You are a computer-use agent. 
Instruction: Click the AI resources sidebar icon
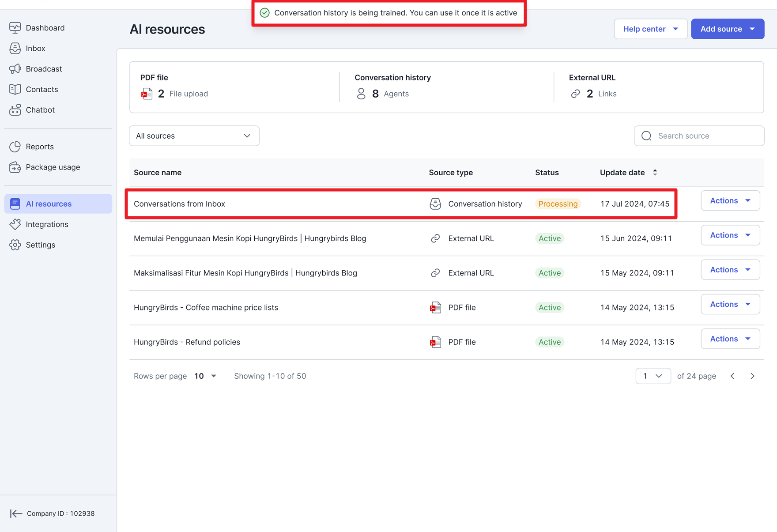(15, 204)
